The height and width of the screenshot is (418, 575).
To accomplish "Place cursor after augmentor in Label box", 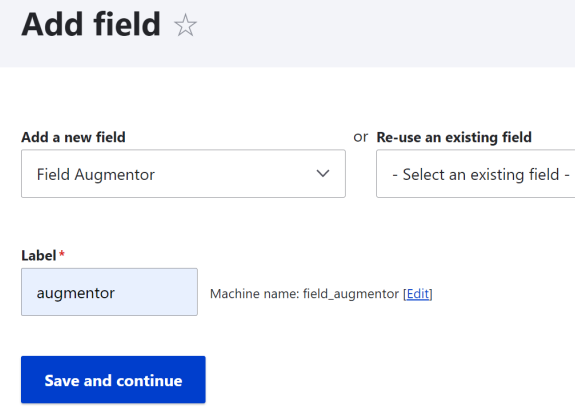I will click(117, 293).
